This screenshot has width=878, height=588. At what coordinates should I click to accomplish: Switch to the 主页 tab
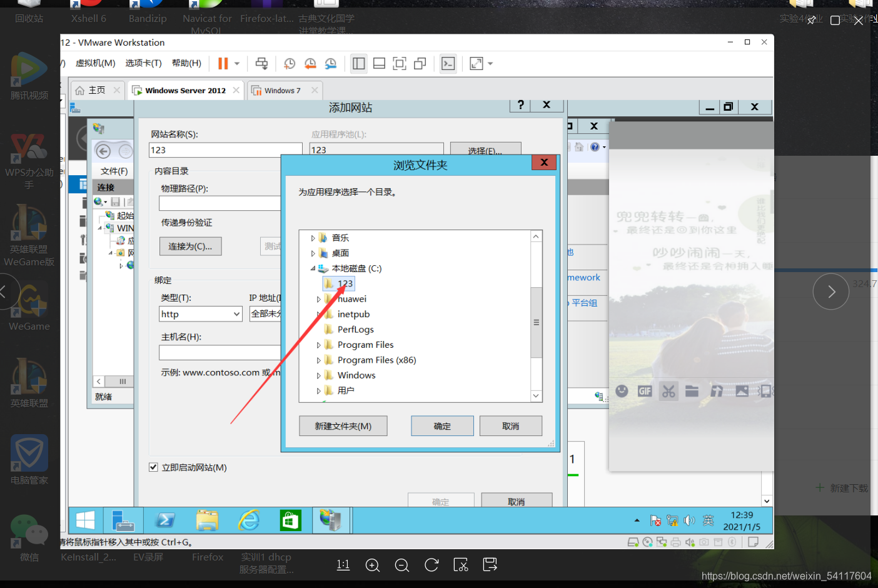pos(97,90)
